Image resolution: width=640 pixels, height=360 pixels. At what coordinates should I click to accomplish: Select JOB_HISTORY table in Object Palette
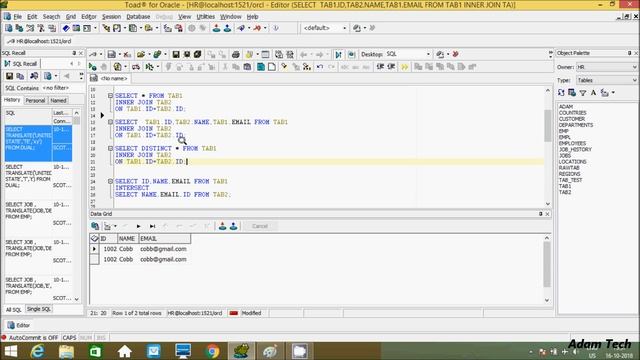575,150
